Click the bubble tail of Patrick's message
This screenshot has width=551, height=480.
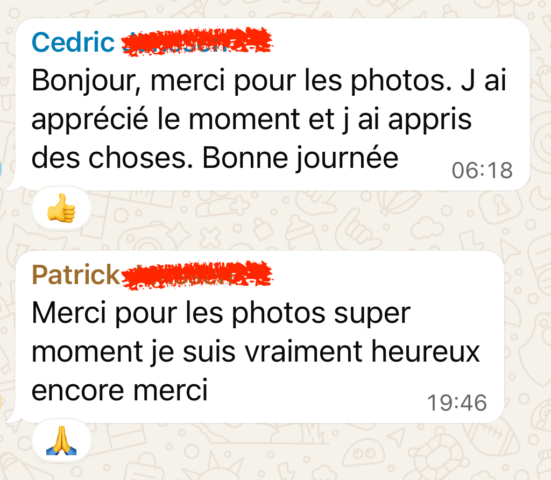coord(13,417)
